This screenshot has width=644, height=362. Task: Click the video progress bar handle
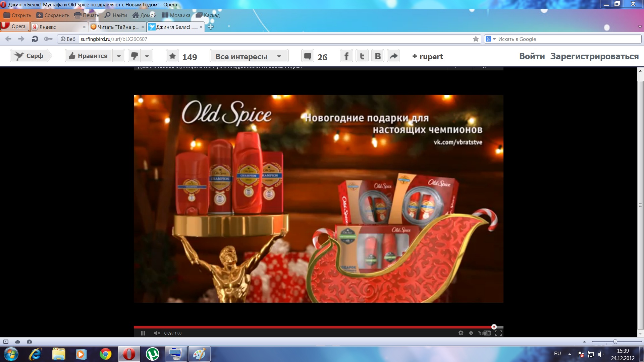pos(494,327)
